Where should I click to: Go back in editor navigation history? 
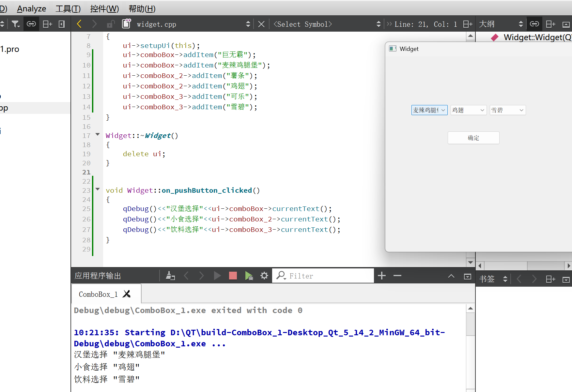[x=79, y=24]
